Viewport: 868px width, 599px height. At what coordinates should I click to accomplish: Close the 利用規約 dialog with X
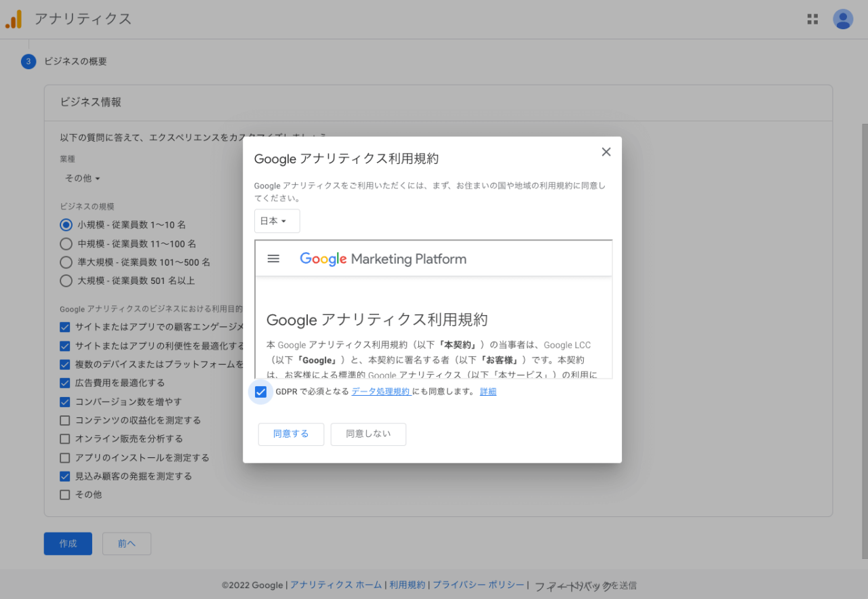pyautogui.click(x=606, y=152)
